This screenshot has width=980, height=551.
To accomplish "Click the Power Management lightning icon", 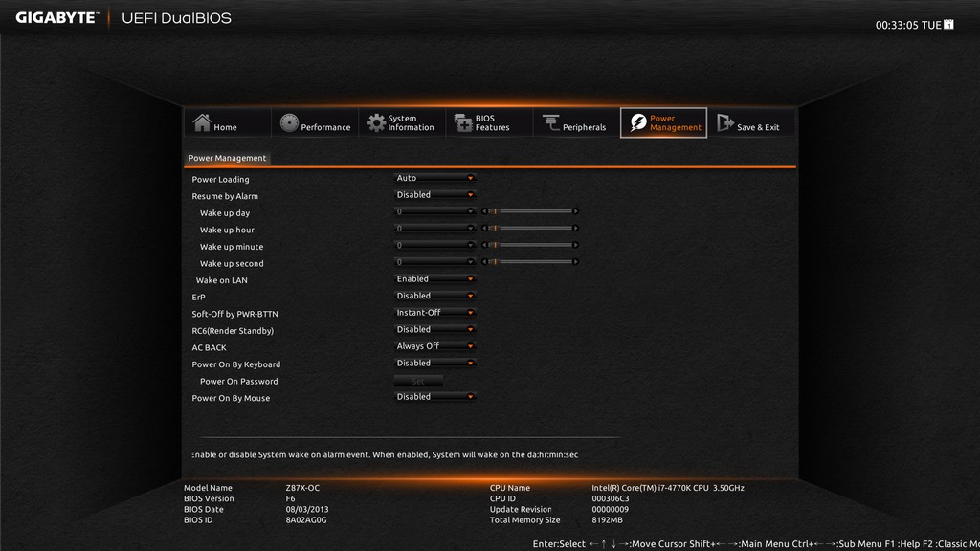I will point(638,122).
